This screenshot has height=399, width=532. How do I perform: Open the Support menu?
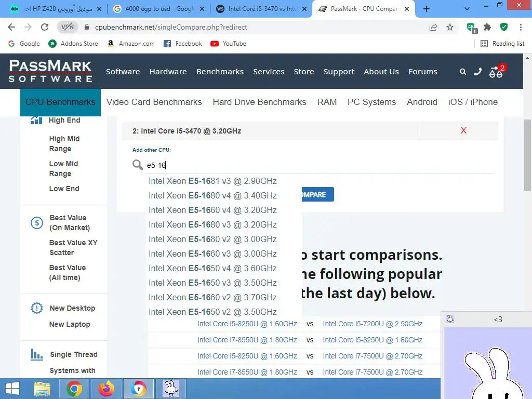[x=339, y=72]
